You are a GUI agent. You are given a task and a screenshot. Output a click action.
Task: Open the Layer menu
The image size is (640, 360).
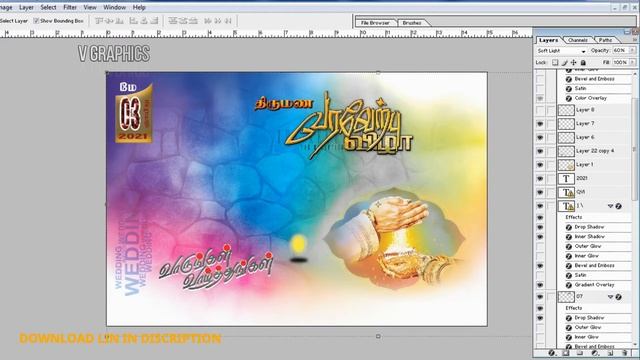tap(26, 7)
